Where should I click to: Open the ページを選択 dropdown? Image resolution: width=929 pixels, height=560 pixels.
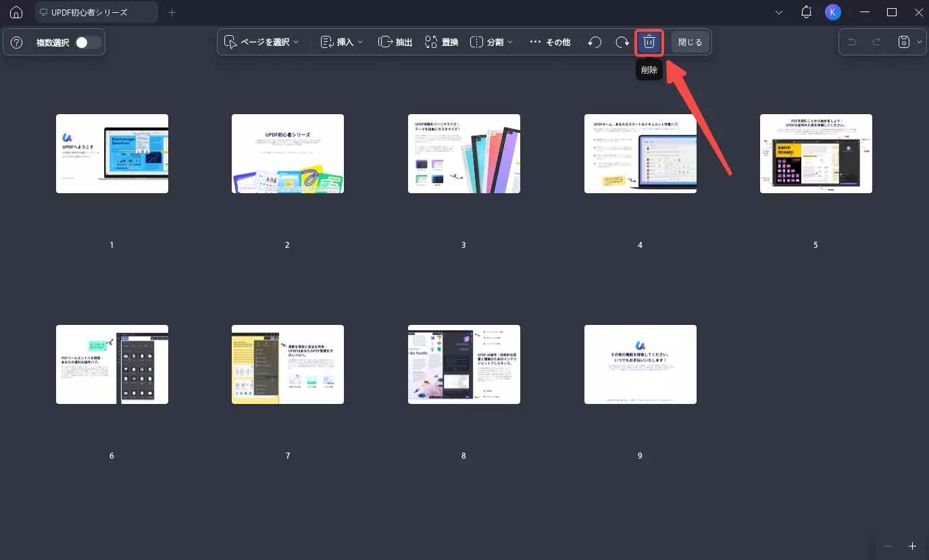[262, 42]
